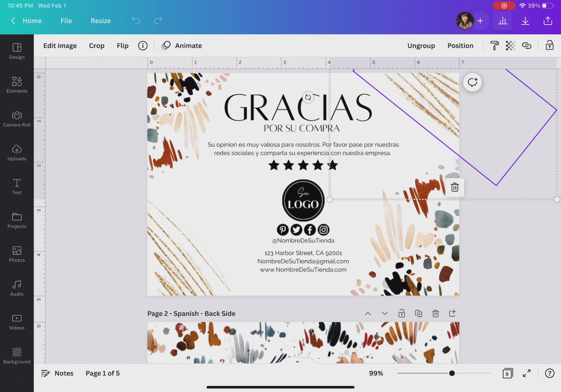Screen dimensions: 561x392
Task: Move Page 2 down with chevron
Action: point(385,313)
